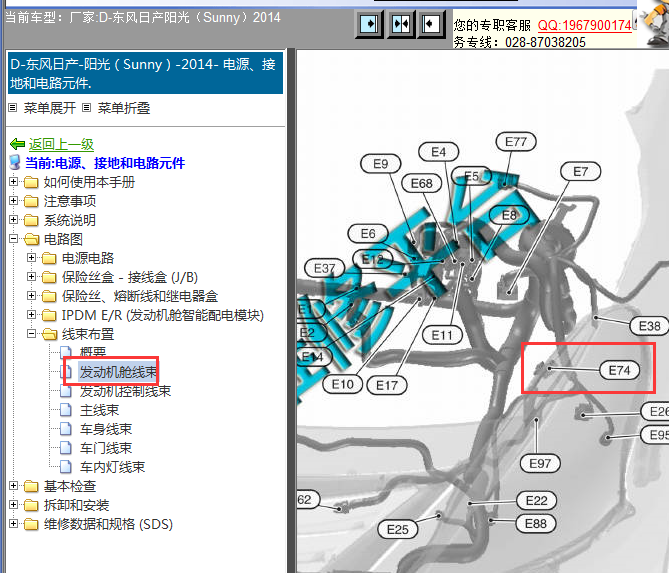Click the E17 connector label
This screenshot has height=573, width=669.
tap(387, 385)
